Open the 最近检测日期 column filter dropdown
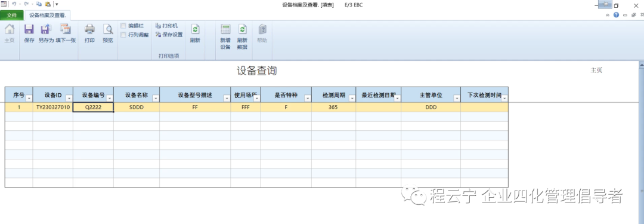The height and width of the screenshot is (224, 644). click(x=397, y=99)
